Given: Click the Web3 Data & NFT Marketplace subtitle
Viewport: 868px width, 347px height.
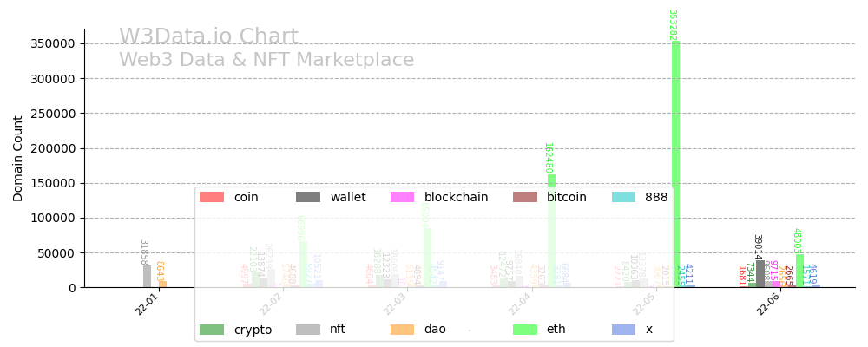Looking at the screenshot, I should [266, 61].
